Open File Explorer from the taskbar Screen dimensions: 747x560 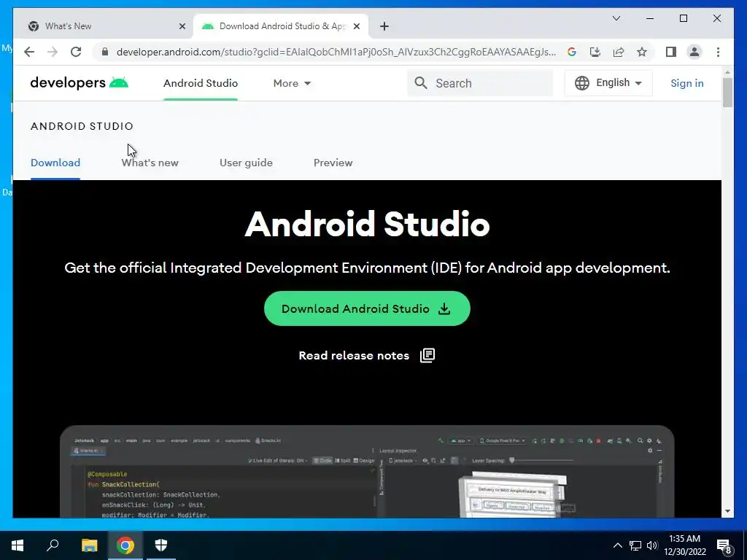pos(89,545)
